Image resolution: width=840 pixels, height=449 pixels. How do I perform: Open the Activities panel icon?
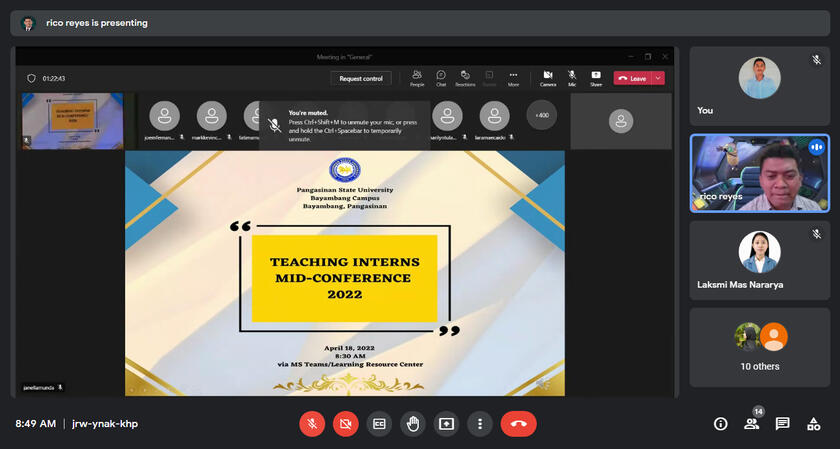pyautogui.click(x=814, y=424)
